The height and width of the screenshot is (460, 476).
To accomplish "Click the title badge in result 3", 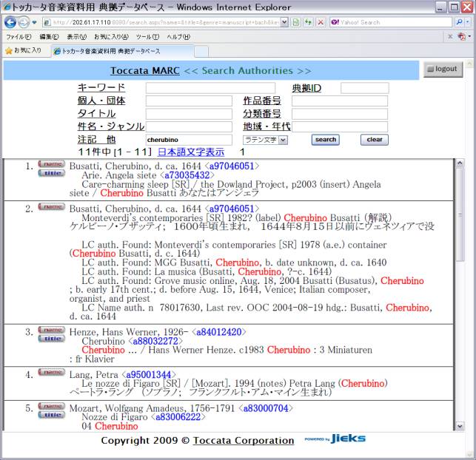I will tap(52, 339).
